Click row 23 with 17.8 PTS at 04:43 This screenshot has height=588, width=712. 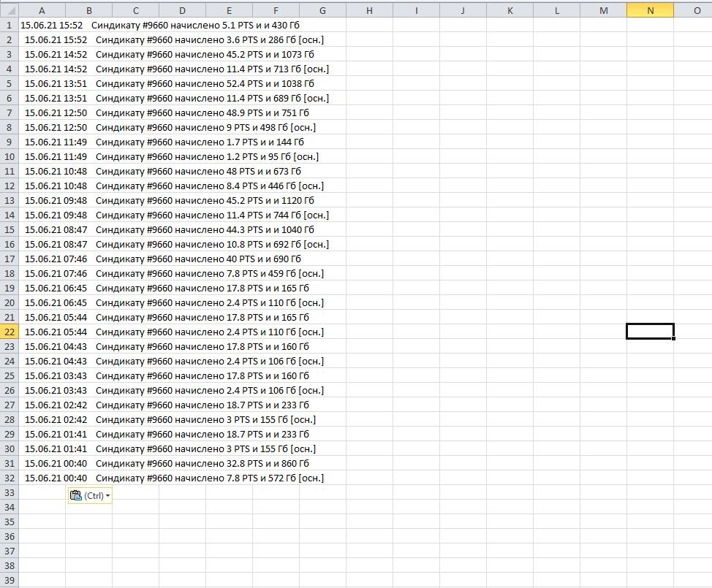pos(167,347)
